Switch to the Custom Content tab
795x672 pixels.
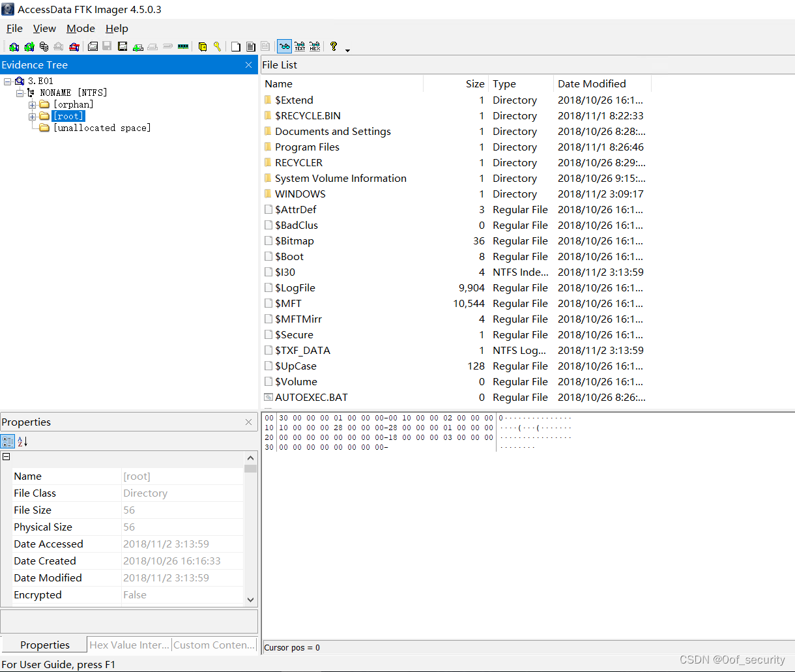[214, 645]
